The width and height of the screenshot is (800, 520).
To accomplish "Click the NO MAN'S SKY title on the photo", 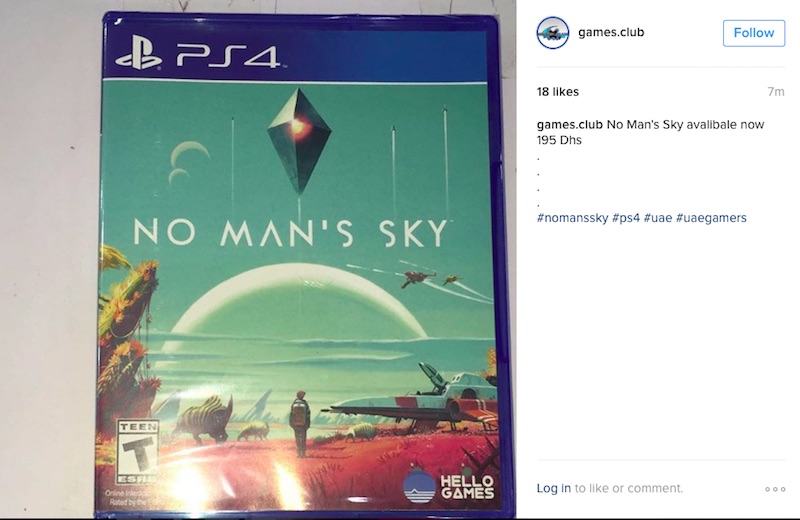I will point(291,233).
